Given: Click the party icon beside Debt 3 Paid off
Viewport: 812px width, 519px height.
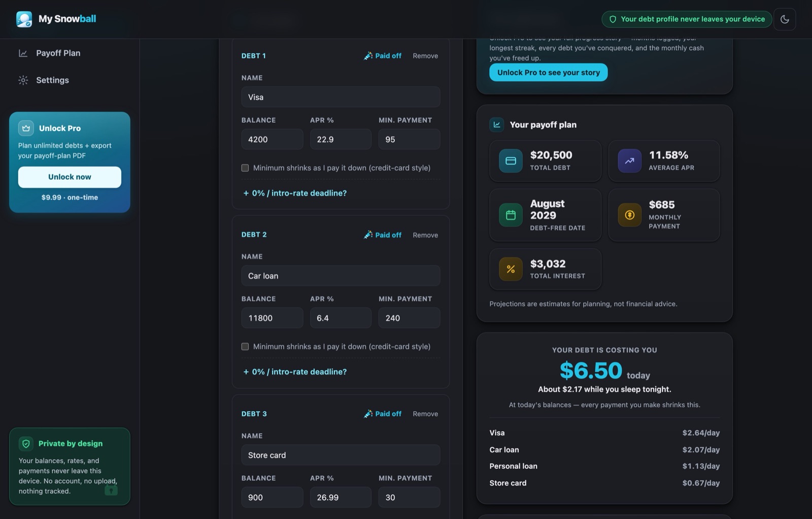Looking at the screenshot, I should pyautogui.click(x=368, y=414).
